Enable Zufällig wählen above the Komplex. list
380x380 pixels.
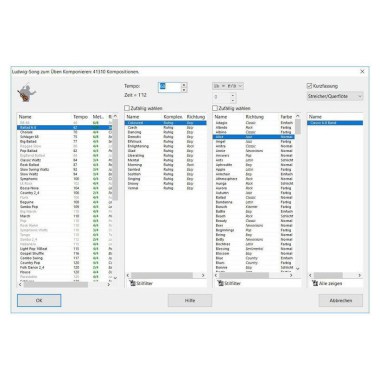tap(127, 108)
